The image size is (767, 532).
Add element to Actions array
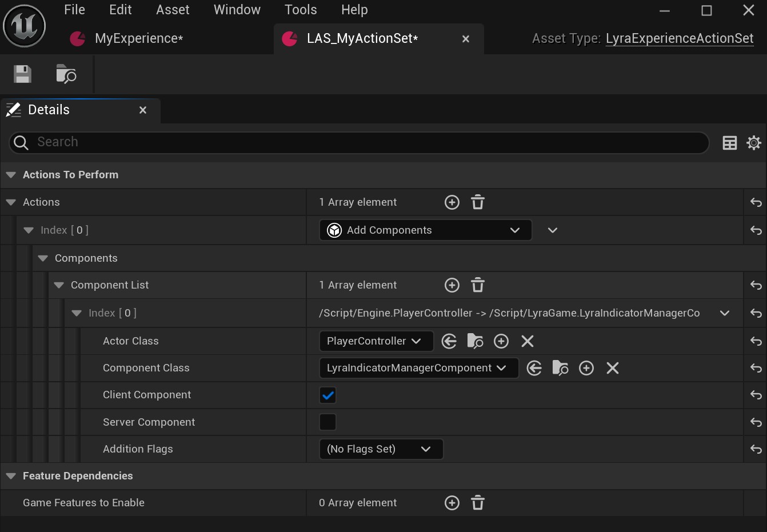pos(452,202)
